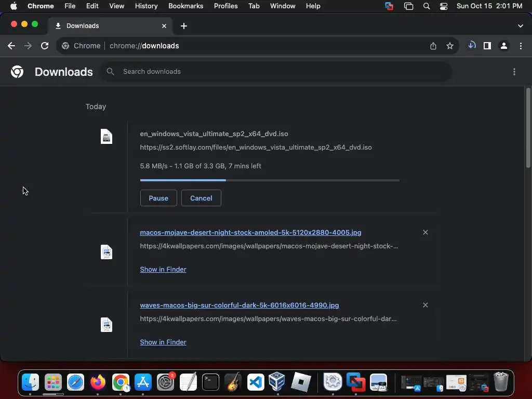This screenshot has width=532, height=399.
Task: Show the big sur waves wallpaper in Finder
Action: (163, 342)
